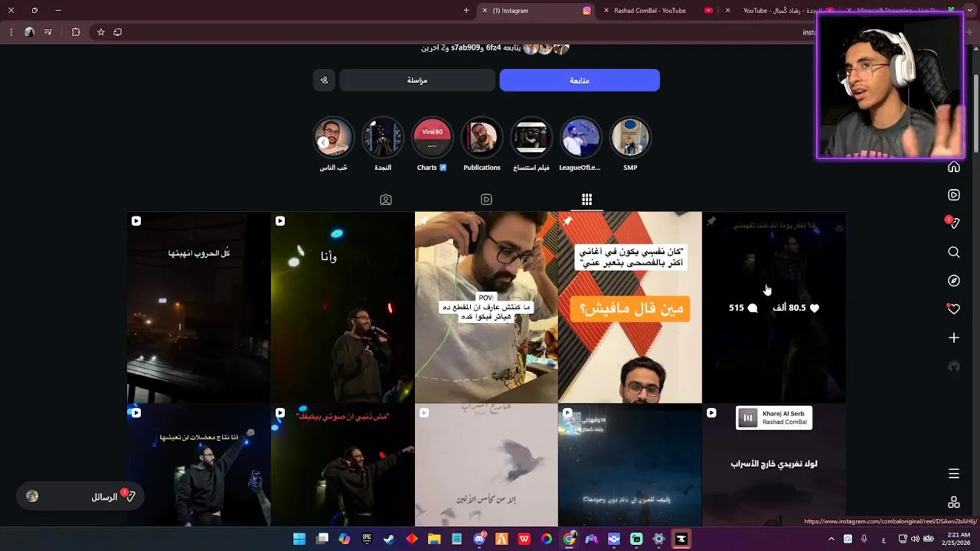Open the Windows Start menu
This screenshot has width=980, height=551.
tap(299, 539)
